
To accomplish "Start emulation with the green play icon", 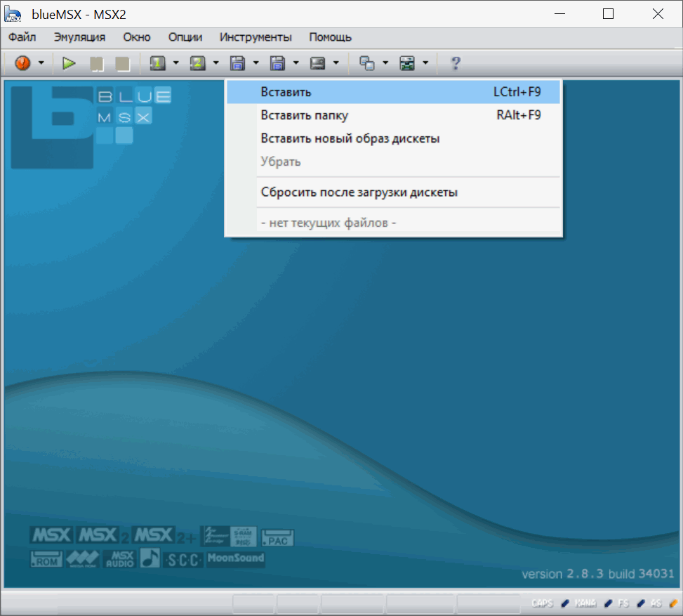I will click(69, 63).
